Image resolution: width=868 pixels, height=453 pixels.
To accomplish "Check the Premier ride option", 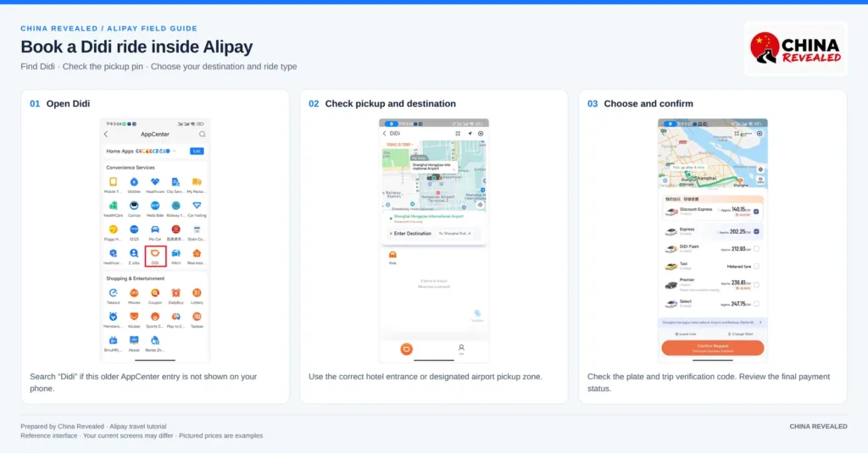I will tap(756, 285).
